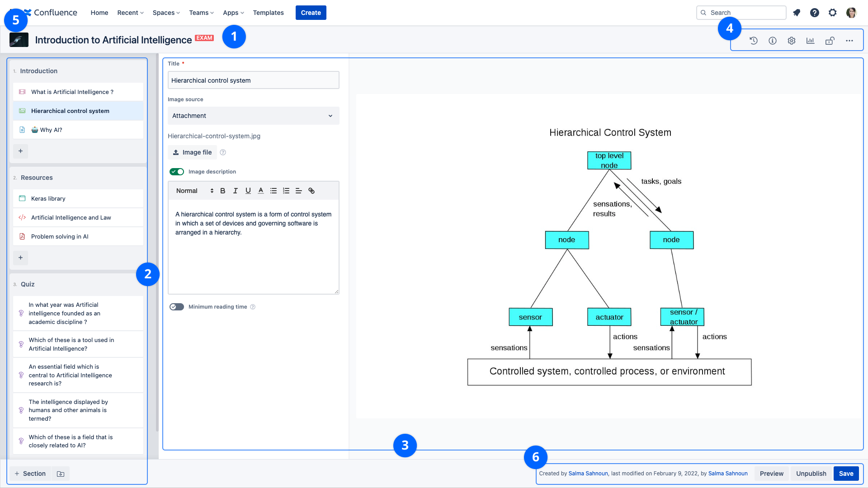
Task: Insert a link in the description
Action: (x=311, y=191)
